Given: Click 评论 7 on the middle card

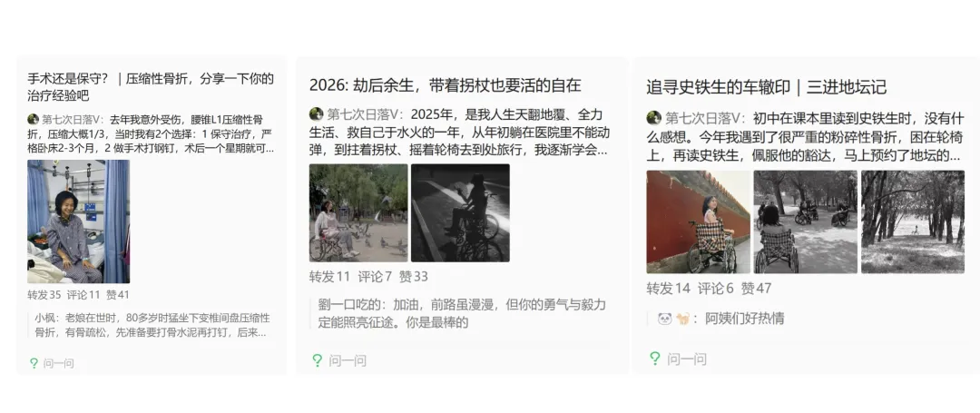Looking at the screenshot, I should (x=375, y=276).
